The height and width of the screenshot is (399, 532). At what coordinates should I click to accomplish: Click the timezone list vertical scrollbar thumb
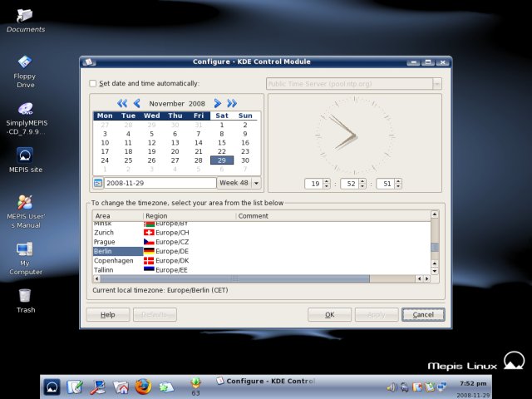434,248
